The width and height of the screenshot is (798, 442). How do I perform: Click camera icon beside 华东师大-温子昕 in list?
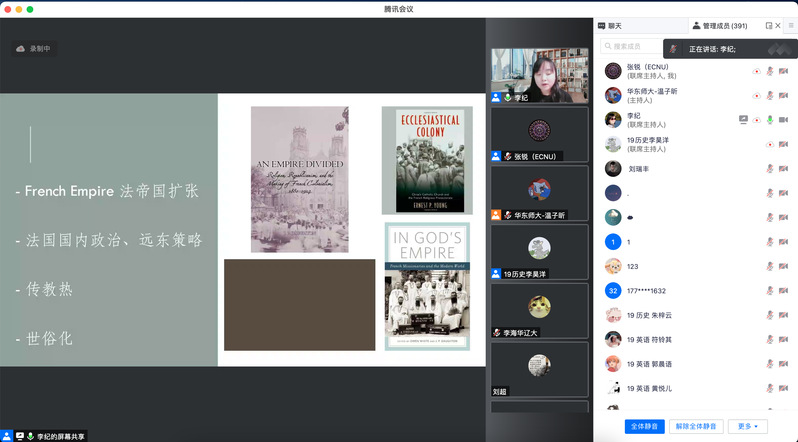[785, 95]
